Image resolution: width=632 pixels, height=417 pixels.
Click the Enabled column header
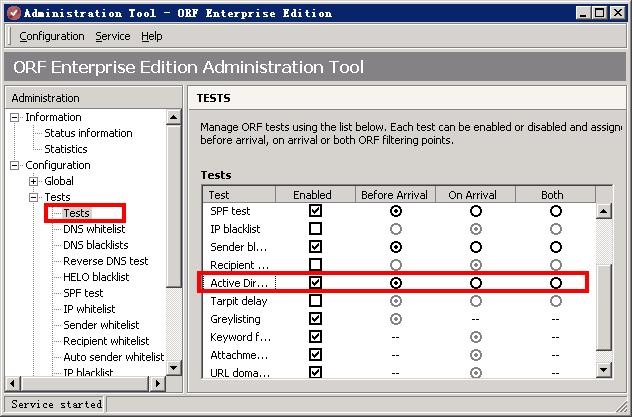(x=312, y=195)
